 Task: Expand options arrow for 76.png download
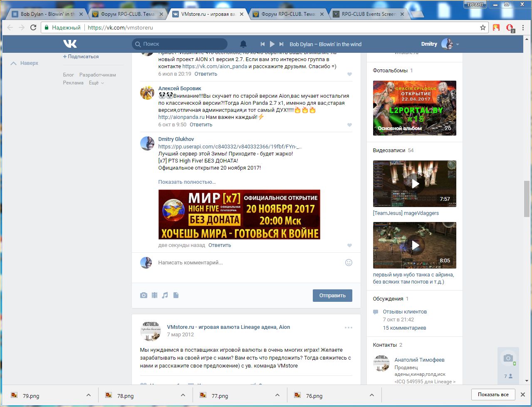(x=372, y=395)
